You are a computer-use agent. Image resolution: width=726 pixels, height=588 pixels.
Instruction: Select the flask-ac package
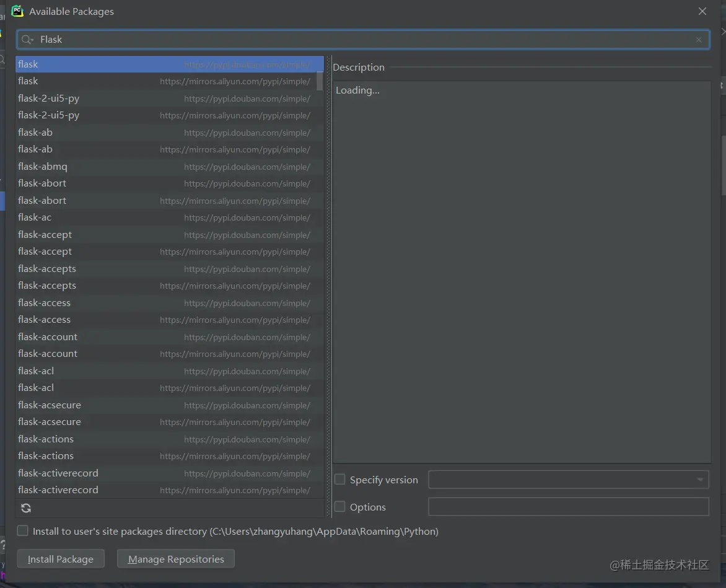(x=170, y=217)
